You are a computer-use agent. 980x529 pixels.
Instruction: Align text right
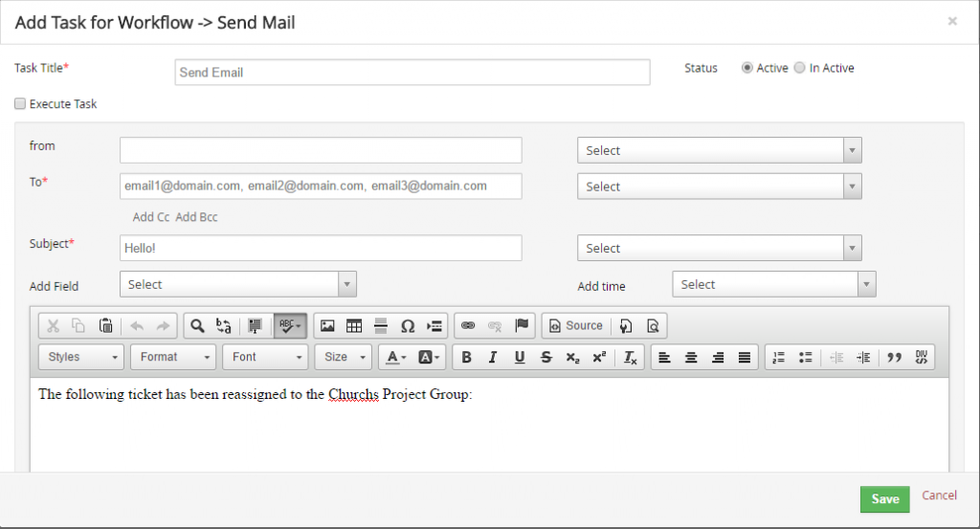(x=718, y=357)
